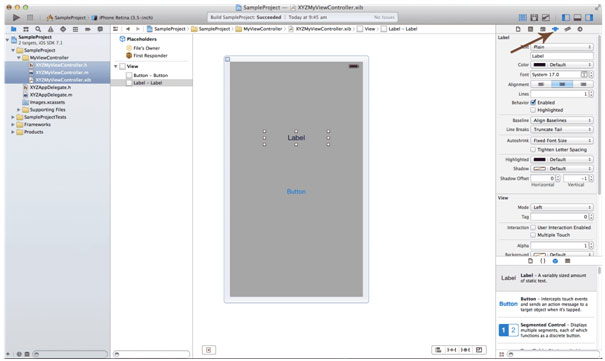Open the Breakpoint navigator
Screen dimensions: 605x361
pyautogui.click(x=88, y=29)
